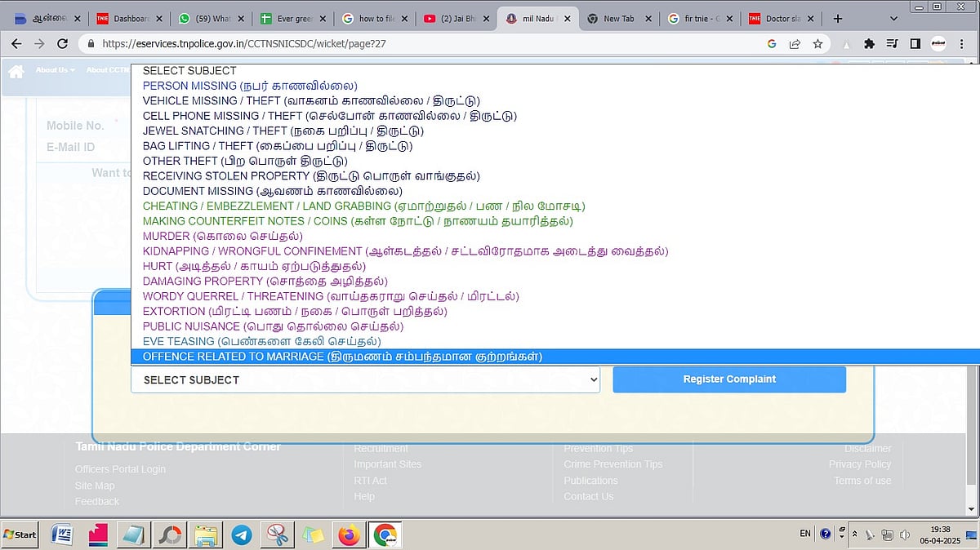Switch to the 'how to file' Google tab

point(373,18)
